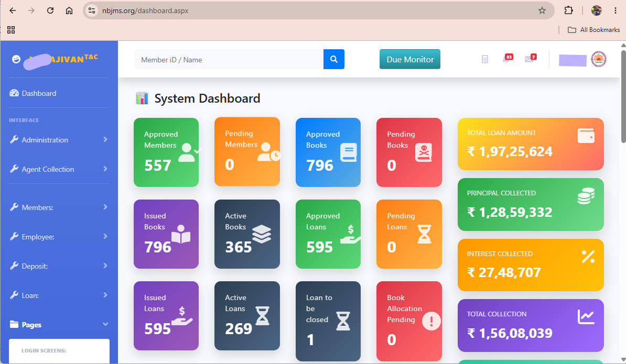
Task: Click the Issued Loans hand-dollar icon
Action: pyautogui.click(x=182, y=316)
